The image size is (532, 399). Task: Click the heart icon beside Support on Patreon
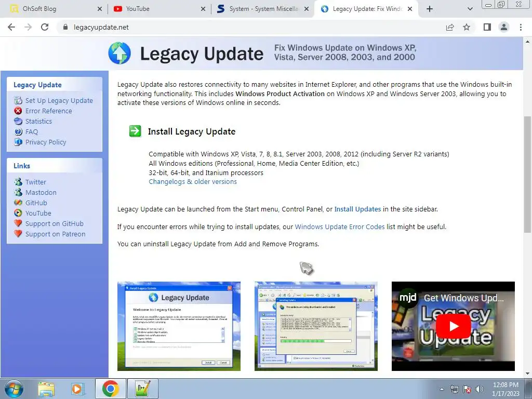[18, 234]
